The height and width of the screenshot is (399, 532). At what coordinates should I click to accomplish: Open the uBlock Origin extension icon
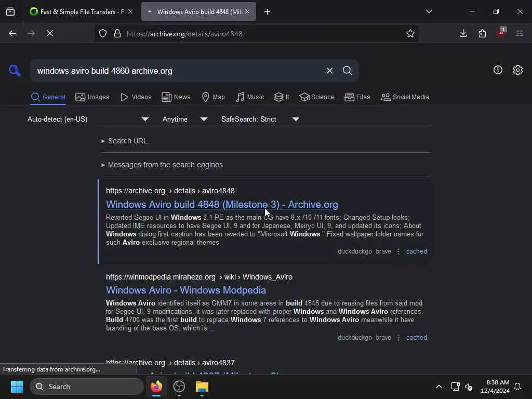pyautogui.click(x=501, y=33)
